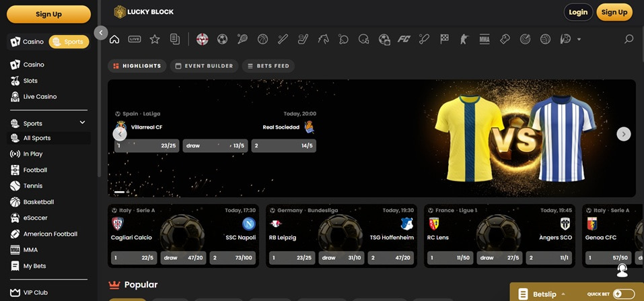Bet draw at 13/5 in Villarreal match
Viewport: 644px width, 301px height.
pyautogui.click(x=215, y=145)
